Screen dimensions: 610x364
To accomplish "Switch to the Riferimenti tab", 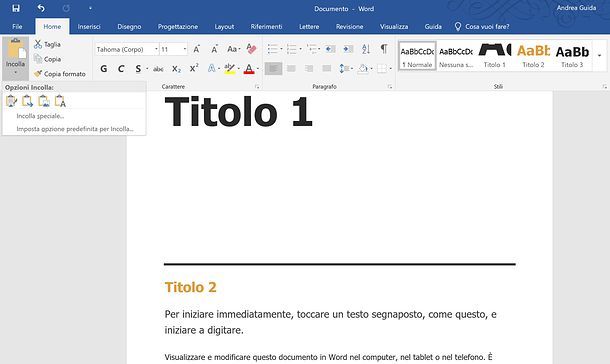I will point(266,26).
